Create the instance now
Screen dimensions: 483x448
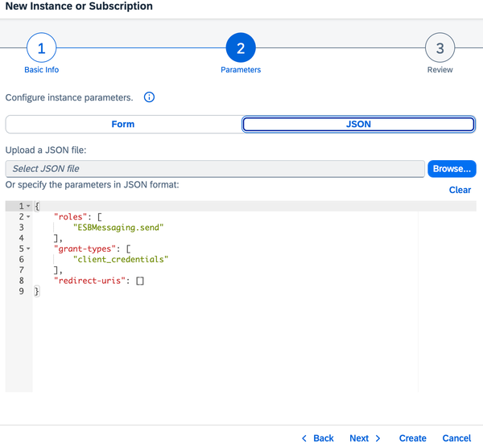(x=412, y=438)
